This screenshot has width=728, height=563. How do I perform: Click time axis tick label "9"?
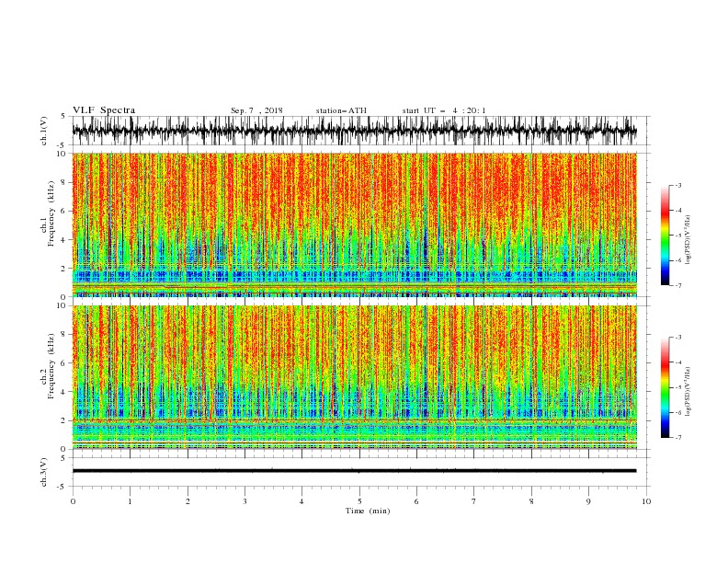pos(588,501)
